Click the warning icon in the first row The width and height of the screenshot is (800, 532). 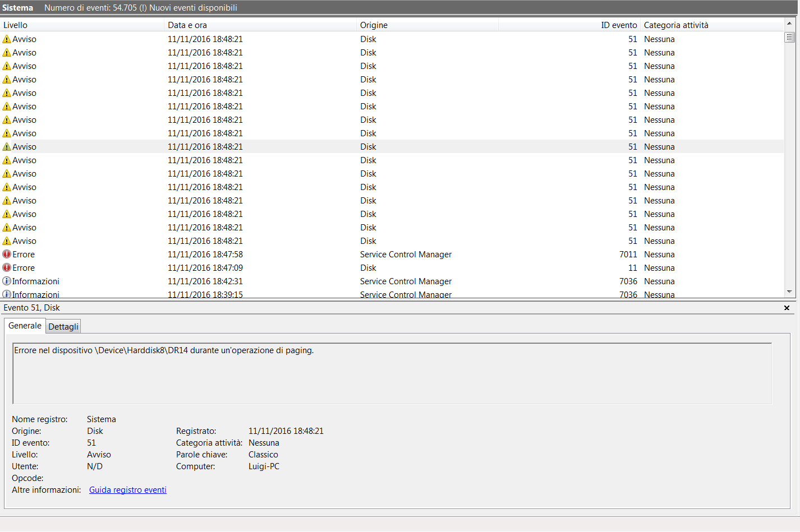click(7, 39)
